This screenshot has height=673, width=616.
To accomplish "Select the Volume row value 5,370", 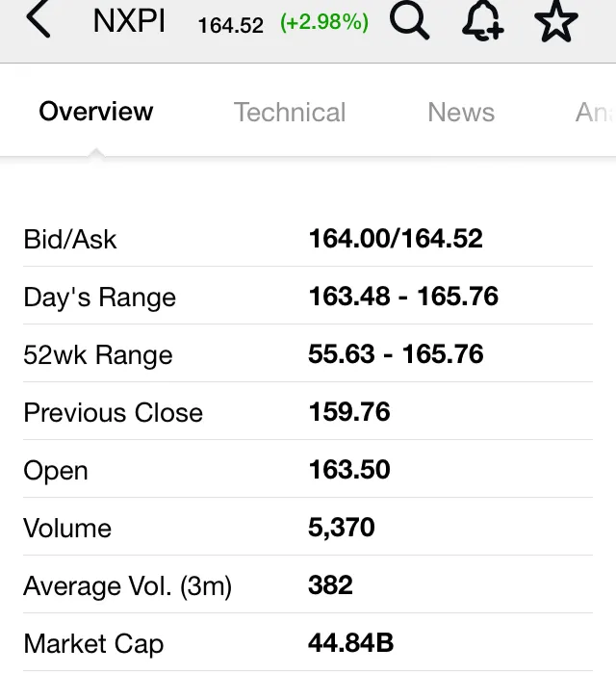I will pyautogui.click(x=342, y=528).
